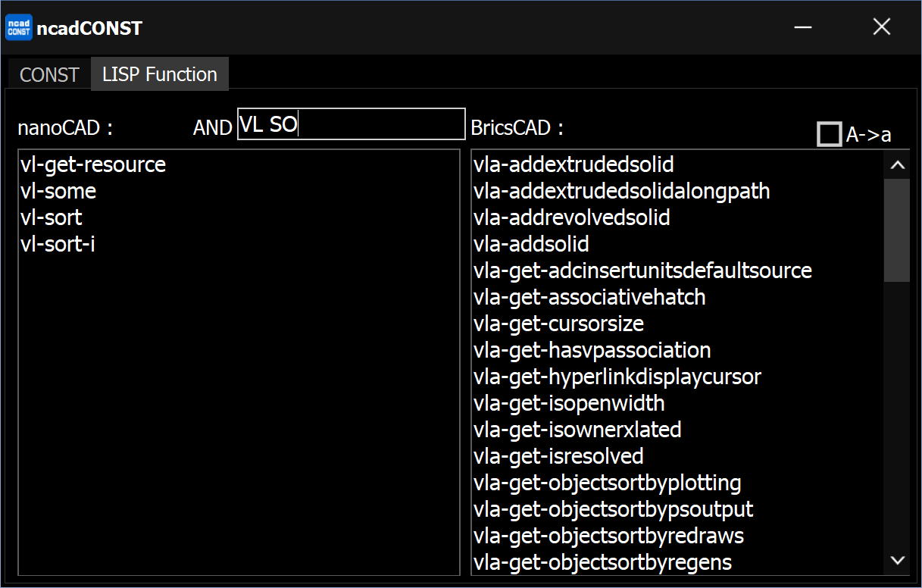Select vla-addextrudedsolid in BricsCAD list
The width and height of the screenshot is (922, 588).
(678, 164)
